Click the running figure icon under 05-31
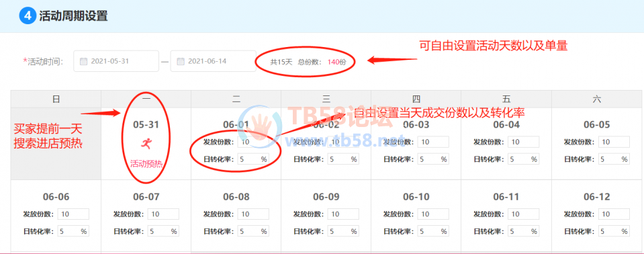The image size is (644, 254). (x=146, y=143)
